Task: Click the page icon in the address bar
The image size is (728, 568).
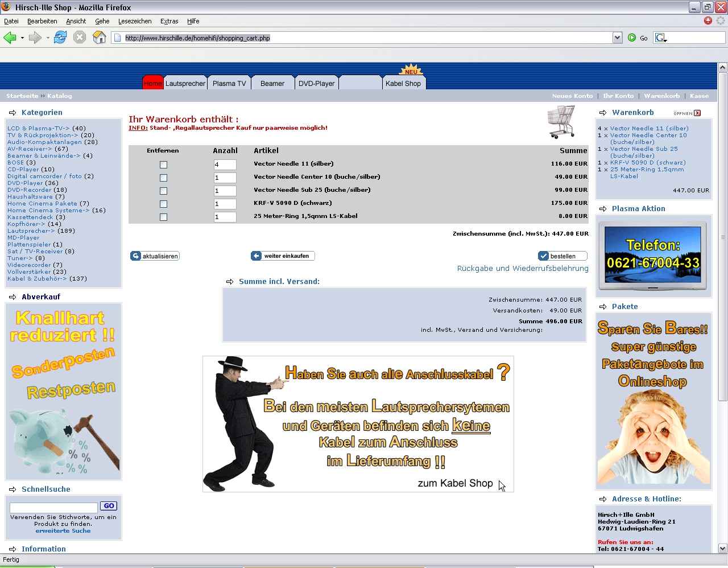Action: click(x=118, y=38)
